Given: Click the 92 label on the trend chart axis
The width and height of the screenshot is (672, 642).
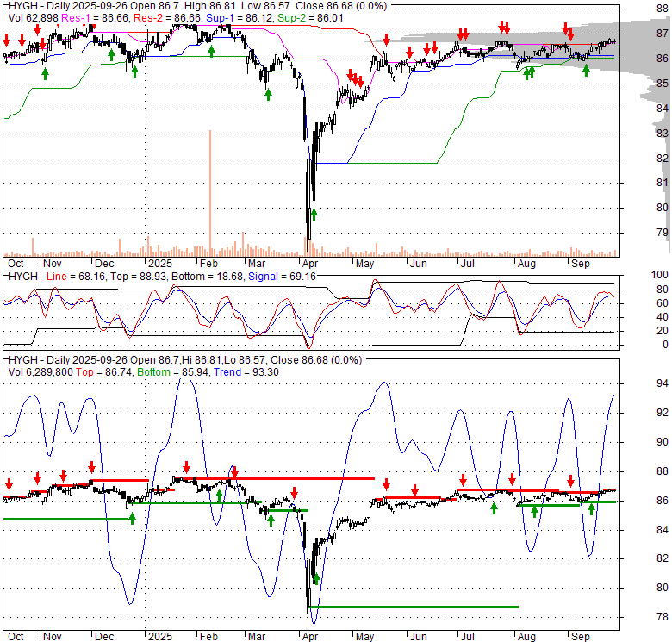Looking at the screenshot, I should coord(663,412).
